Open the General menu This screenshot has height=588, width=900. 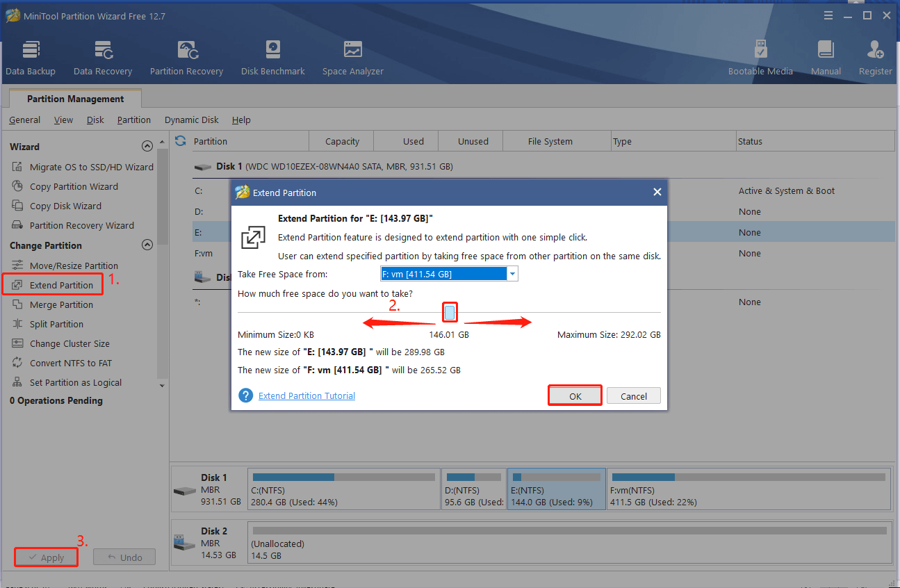[24, 120]
